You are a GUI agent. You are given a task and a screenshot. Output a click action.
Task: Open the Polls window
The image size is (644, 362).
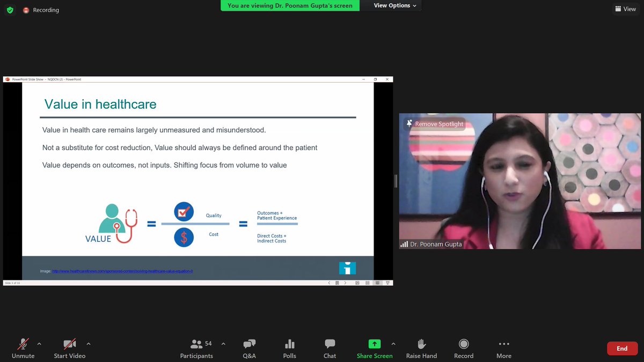pos(290,349)
